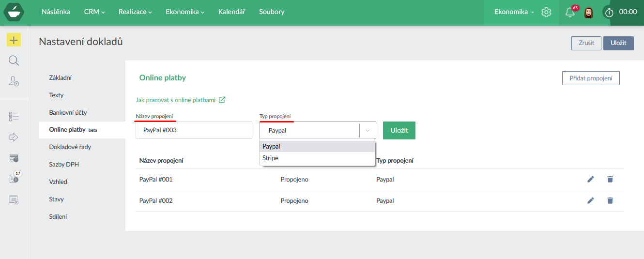Viewport: 644px width, 259px height.
Task: Switch to Dokladové řady section
Action: point(70,147)
